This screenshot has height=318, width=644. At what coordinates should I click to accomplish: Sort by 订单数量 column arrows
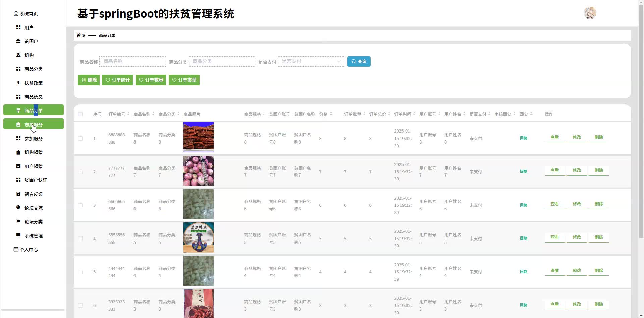(x=364, y=114)
